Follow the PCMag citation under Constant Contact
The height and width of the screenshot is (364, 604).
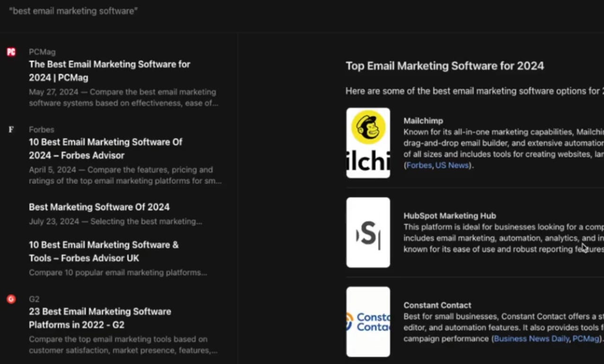(586, 338)
